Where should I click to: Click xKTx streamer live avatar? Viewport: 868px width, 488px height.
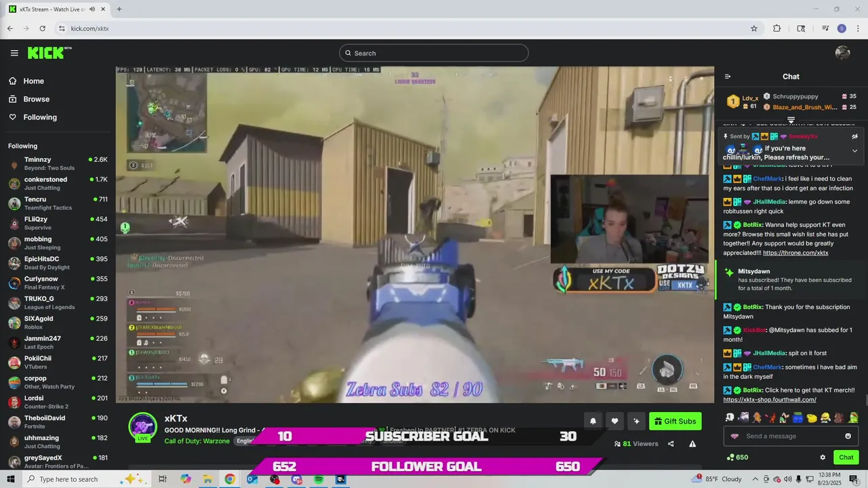143,428
